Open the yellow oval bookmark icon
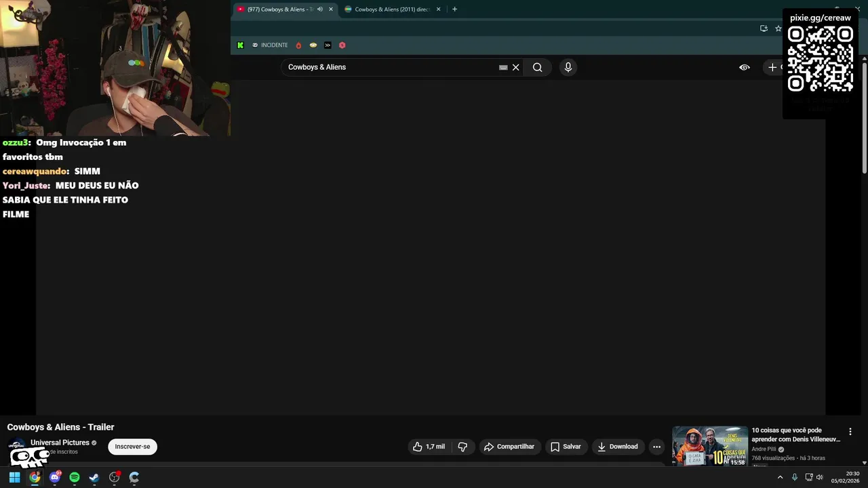 (313, 45)
